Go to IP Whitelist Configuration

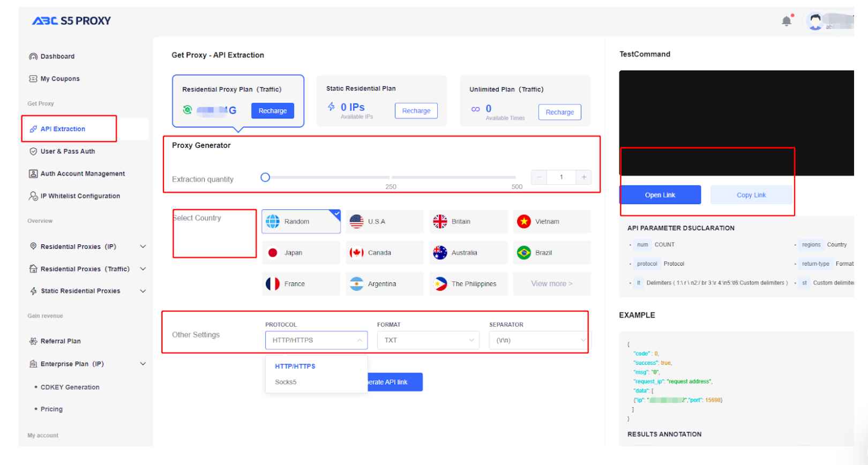80,196
